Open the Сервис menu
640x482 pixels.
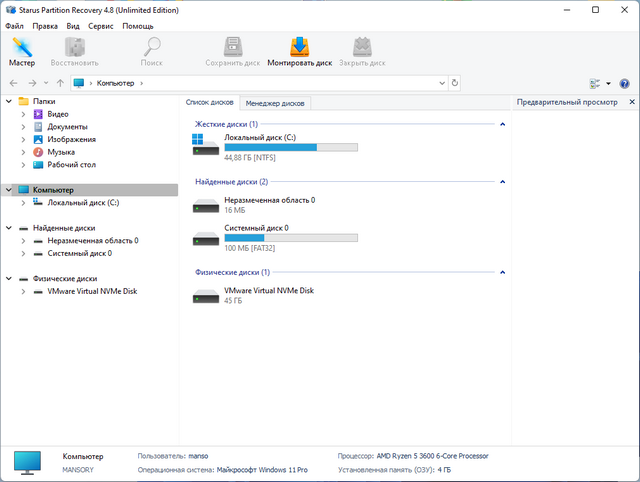(x=100, y=25)
